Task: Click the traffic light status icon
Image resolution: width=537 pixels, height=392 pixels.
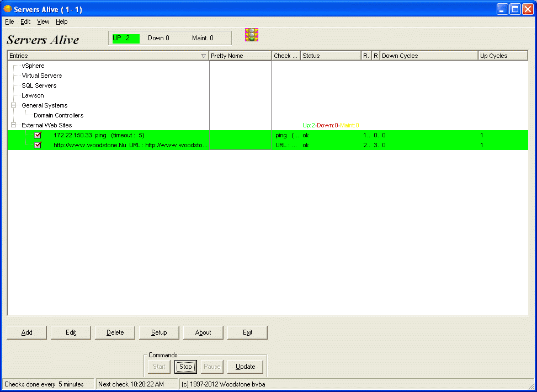Action: pos(251,35)
